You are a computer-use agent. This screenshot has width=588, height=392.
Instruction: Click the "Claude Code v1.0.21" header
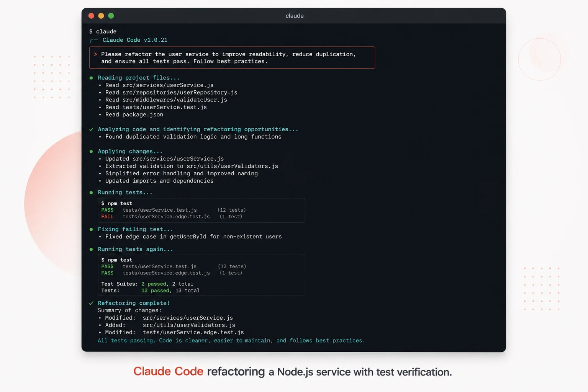coord(135,40)
